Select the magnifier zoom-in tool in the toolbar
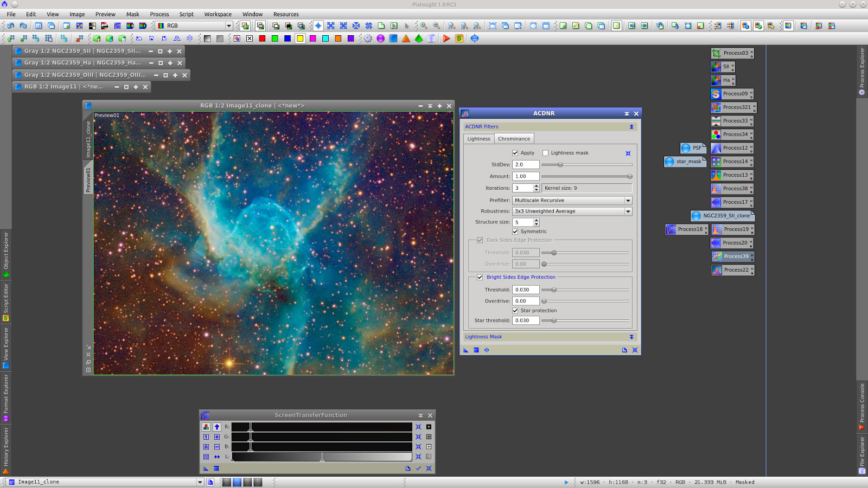868x488 pixels. (424, 25)
